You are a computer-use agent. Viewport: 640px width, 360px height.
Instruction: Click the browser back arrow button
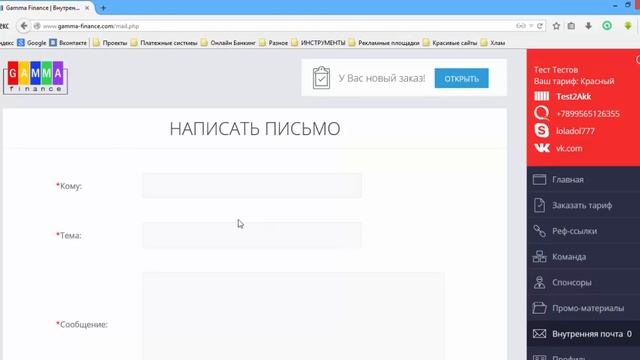[x=24, y=26]
